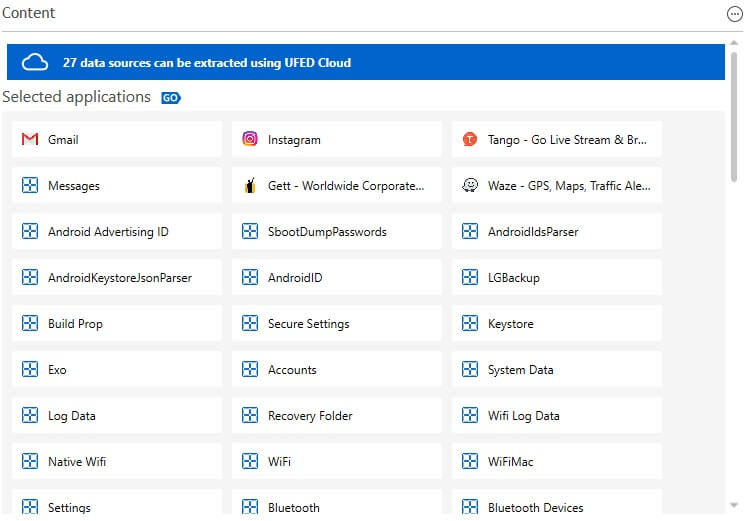Click the Gett taxi icon

pos(250,185)
